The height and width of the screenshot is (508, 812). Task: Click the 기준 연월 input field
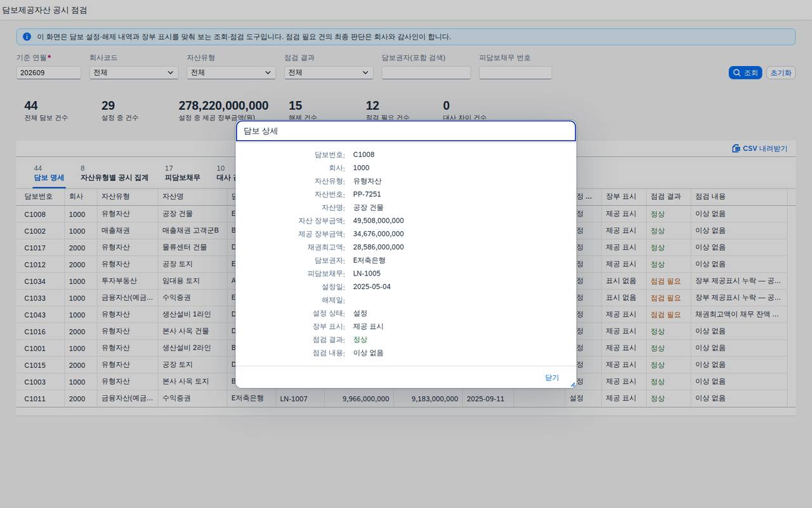[x=49, y=72]
